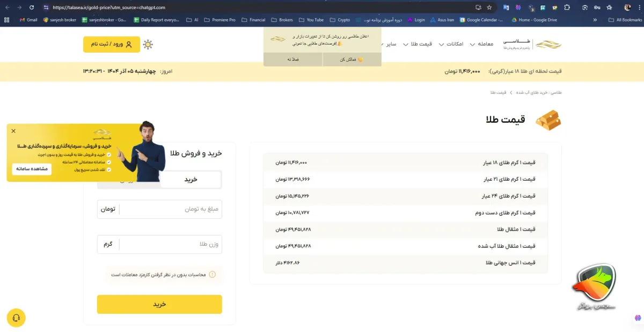Viewport: 644px width, 332px height.
Task: Open the sanjesh broker bookmark
Action: (59, 20)
